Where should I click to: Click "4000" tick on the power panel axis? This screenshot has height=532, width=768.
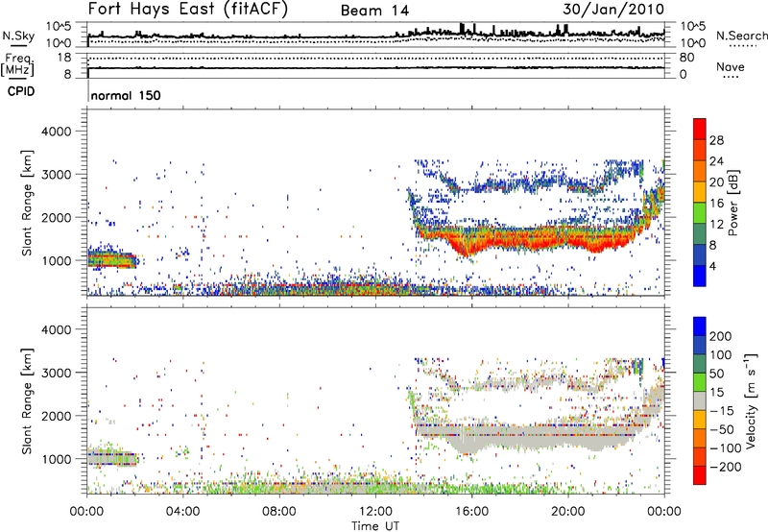pos(56,132)
